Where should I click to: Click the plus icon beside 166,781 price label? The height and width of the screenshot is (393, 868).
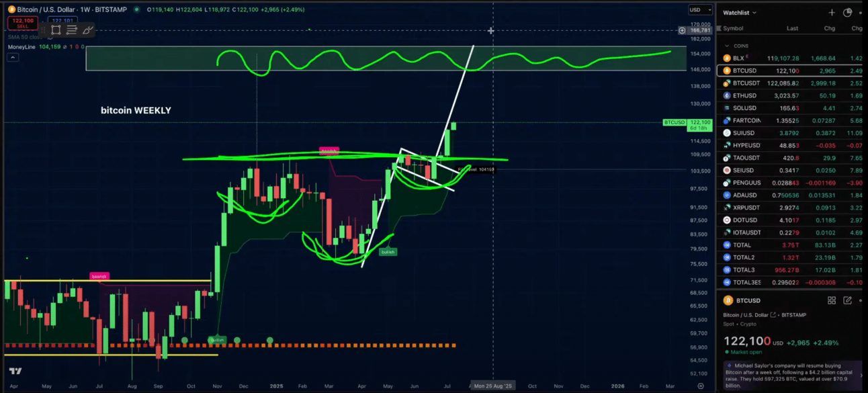[683, 30]
